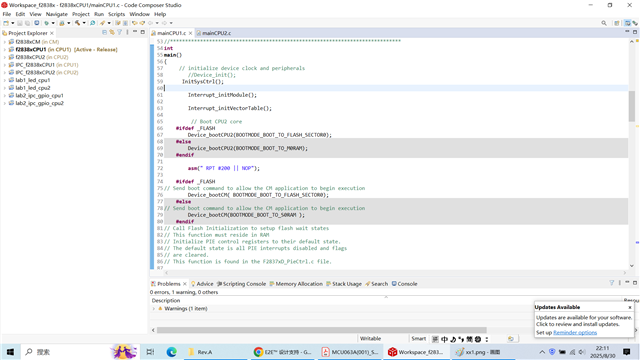
Task: Click the Forward navigation arrow icon
Action: coord(164,23)
